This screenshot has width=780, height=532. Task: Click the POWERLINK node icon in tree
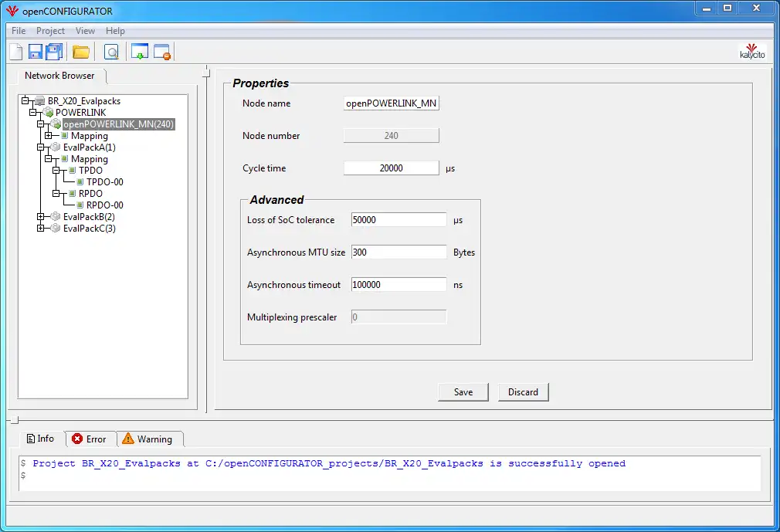[x=48, y=113]
